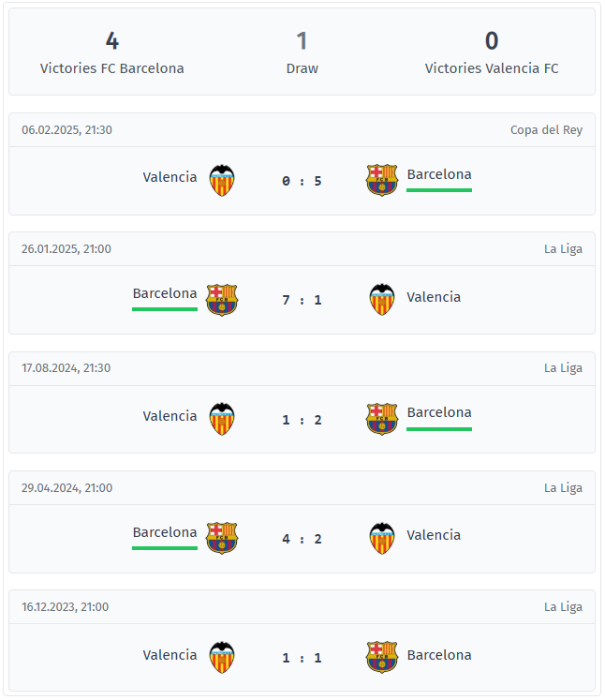Click Valencia crest in 17.08.2024 match
The height and width of the screenshot is (700, 605).
tap(222, 419)
